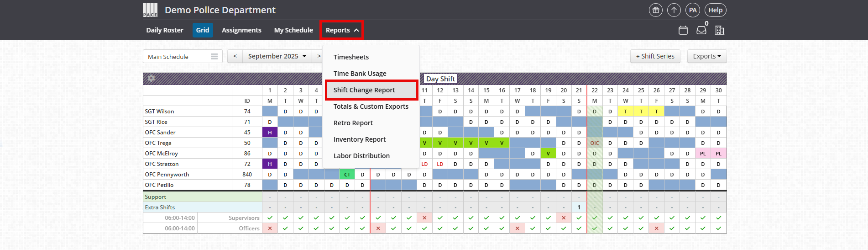The height and width of the screenshot is (250, 868).
Task: Click the Day Shift label
Action: point(440,79)
